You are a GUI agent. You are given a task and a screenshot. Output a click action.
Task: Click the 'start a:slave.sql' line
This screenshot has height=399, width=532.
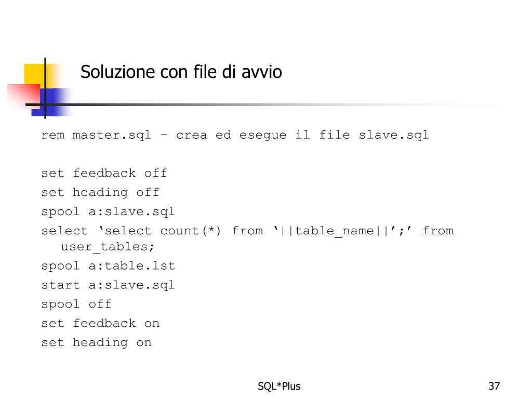[x=108, y=285]
